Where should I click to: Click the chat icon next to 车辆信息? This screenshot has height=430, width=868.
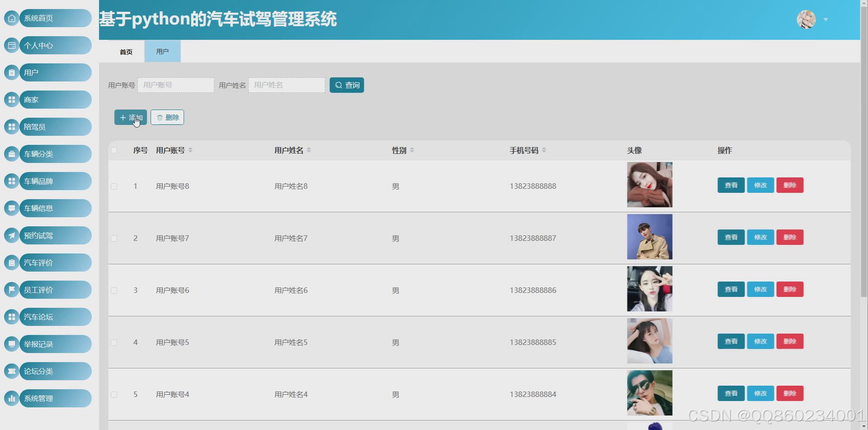[x=12, y=208]
